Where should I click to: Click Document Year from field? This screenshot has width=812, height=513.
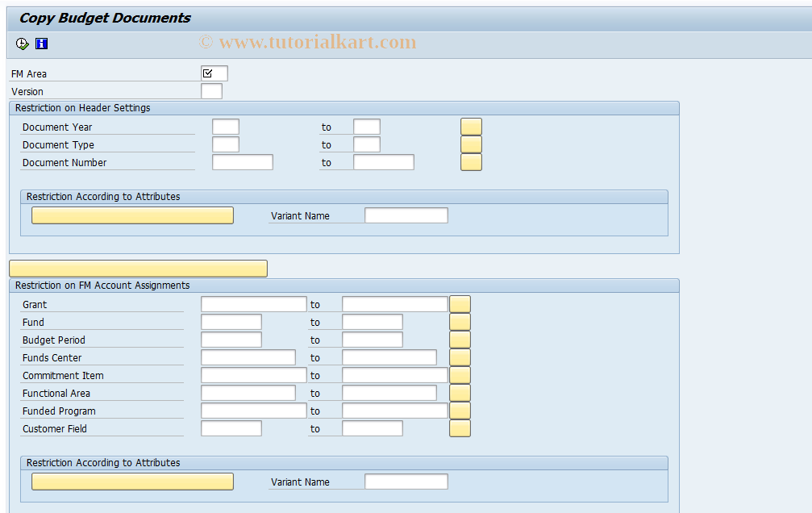point(226,127)
